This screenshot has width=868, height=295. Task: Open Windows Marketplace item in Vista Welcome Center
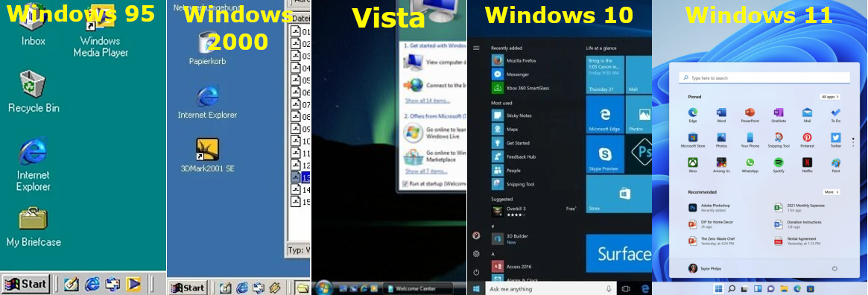(434, 156)
